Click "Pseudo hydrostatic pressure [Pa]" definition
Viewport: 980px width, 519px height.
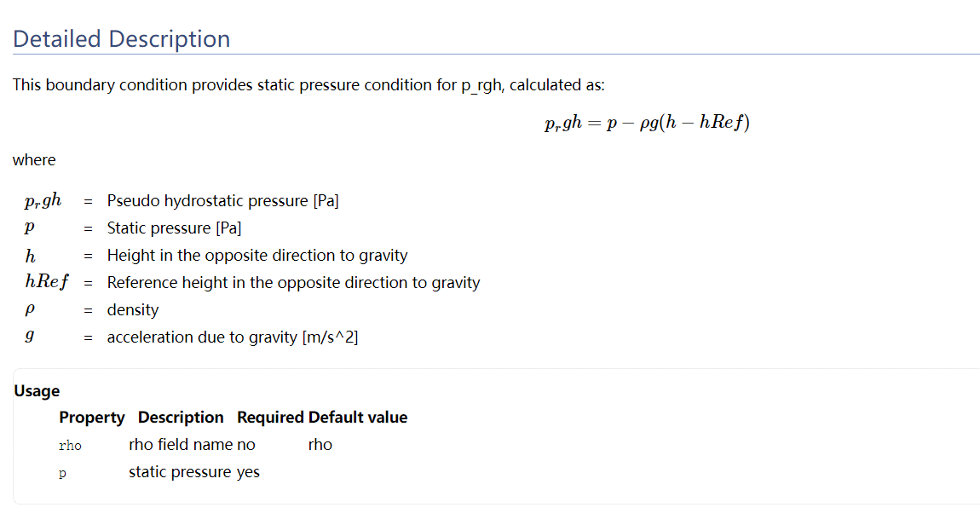coord(222,201)
